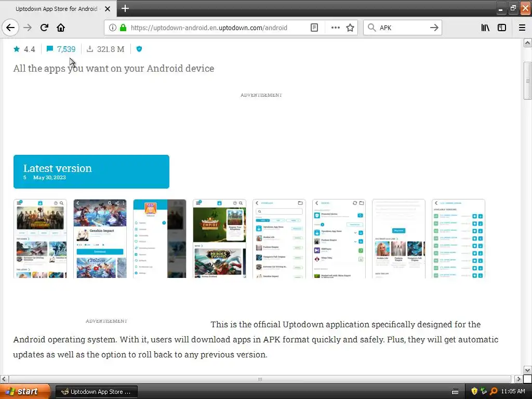Select Uptodown App Store taskbar button
Image resolution: width=532 pixels, height=399 pixels.
point(96,392)
